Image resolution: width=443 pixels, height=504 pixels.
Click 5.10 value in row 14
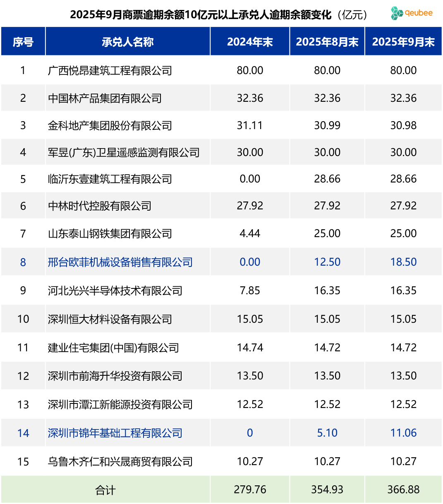(x=327, y=433)
